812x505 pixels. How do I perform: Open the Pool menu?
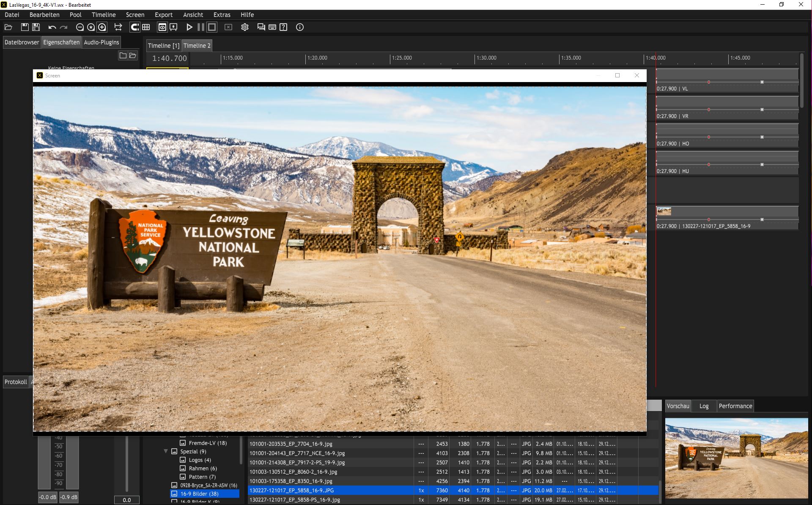point(76,14)
